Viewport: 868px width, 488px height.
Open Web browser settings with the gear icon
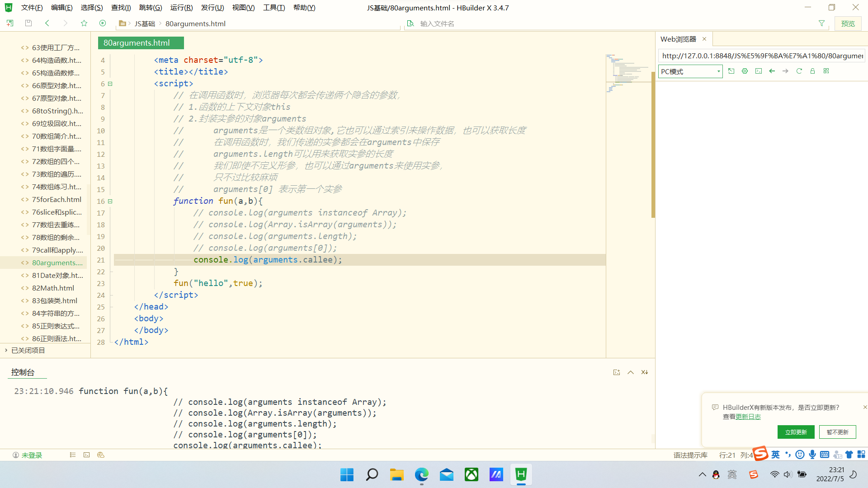coord(745,71)
